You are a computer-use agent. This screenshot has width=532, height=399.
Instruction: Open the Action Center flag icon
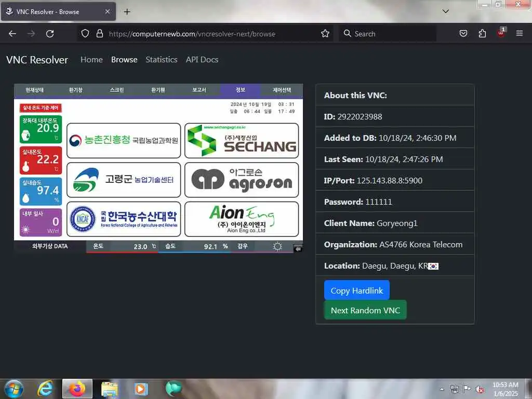[467, 389]
